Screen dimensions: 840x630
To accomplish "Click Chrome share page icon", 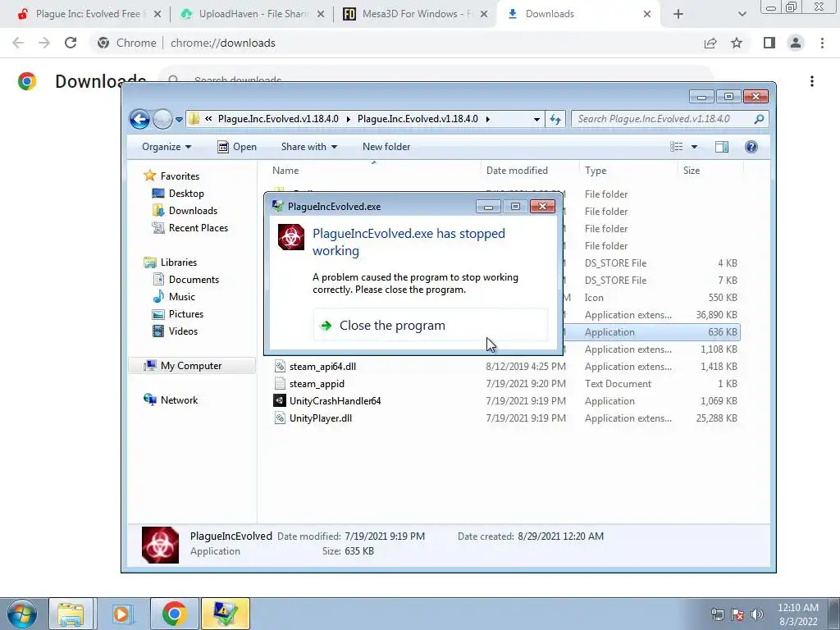I will (x=710, y=43).
